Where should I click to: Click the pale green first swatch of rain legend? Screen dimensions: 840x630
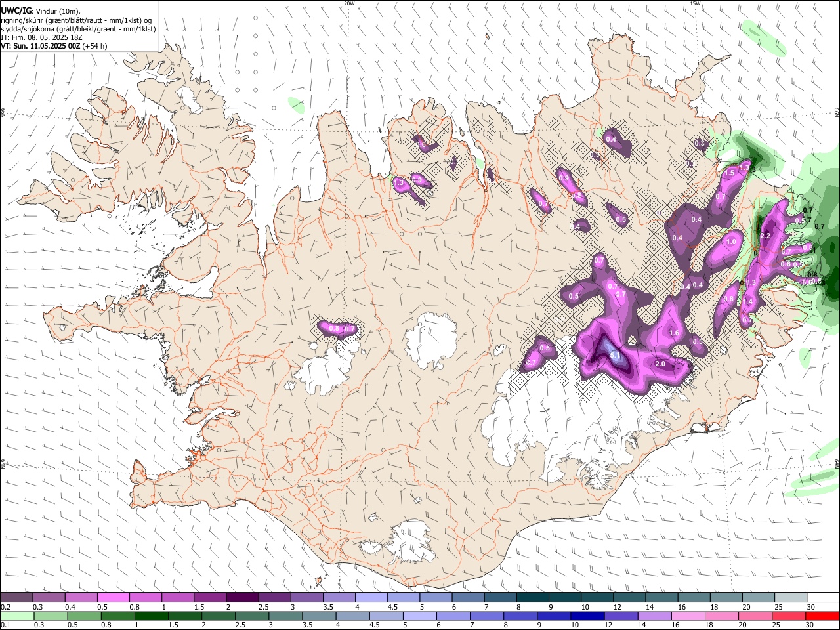(x=16, y=616)
